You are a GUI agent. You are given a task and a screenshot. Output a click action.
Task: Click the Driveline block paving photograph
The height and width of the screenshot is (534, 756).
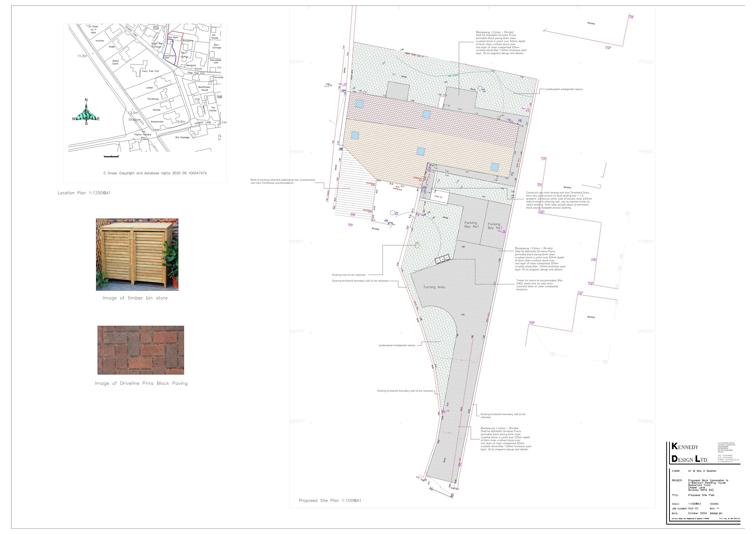141,350
